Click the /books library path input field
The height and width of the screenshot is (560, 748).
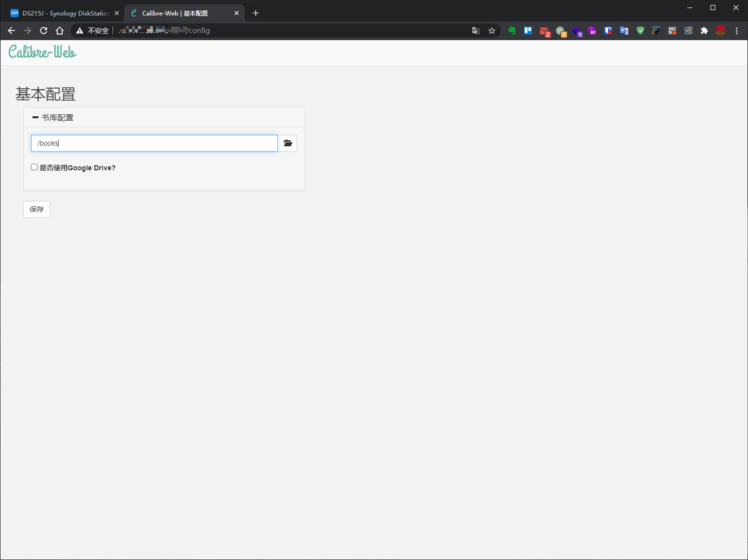154,144
